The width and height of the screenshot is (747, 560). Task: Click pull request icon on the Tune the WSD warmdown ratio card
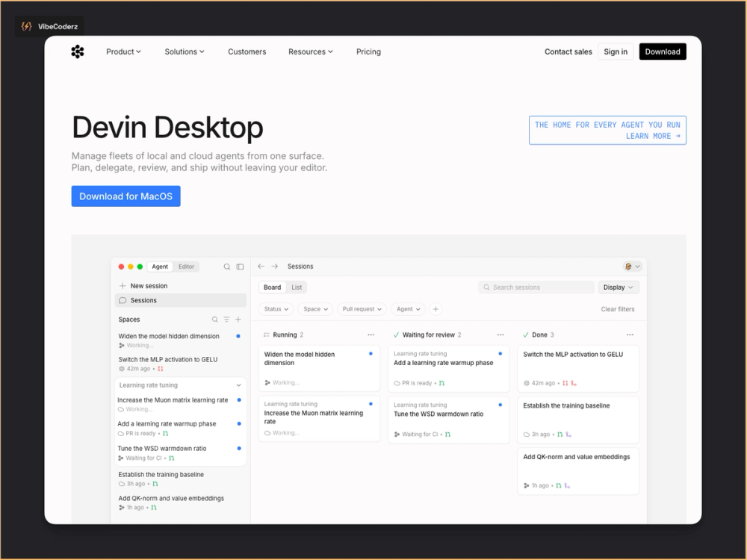447,435
